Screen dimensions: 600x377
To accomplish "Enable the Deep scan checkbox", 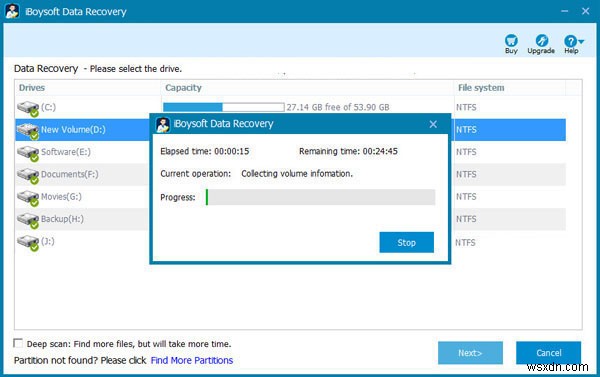I will [x=18, y=343].
